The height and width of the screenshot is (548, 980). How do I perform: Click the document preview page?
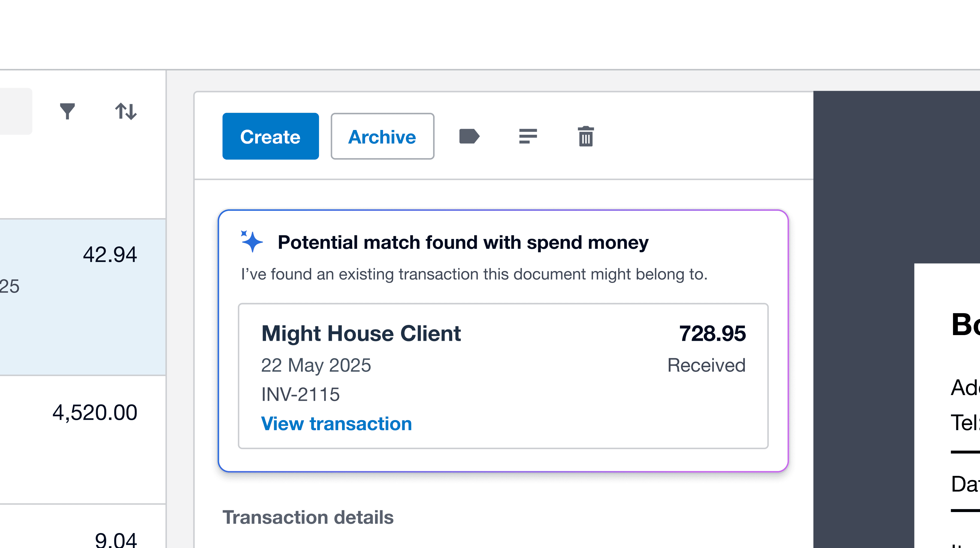click(947, 405)
